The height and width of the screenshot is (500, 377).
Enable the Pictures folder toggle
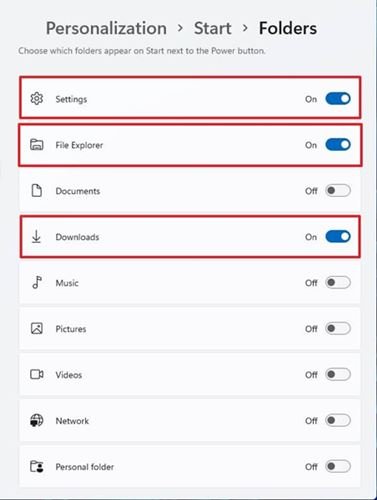tap(338, 329)
